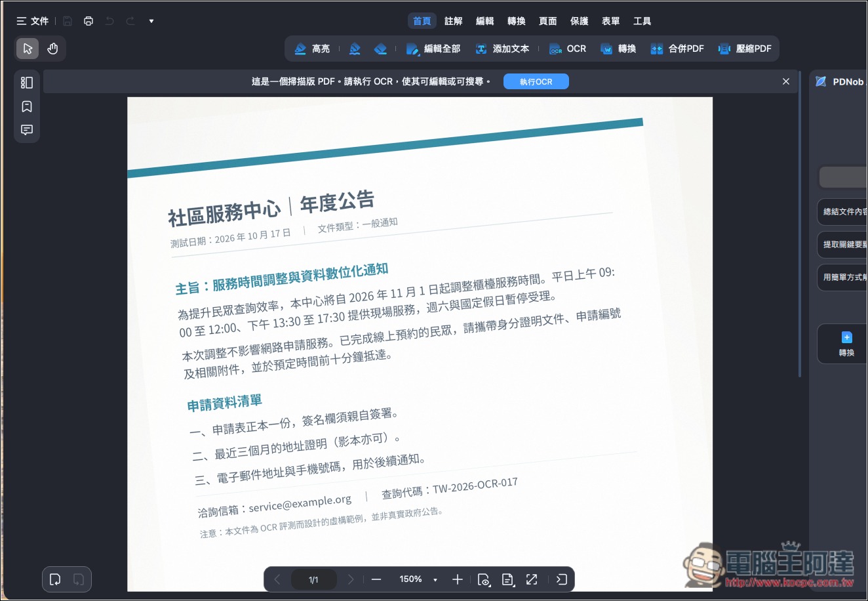This screenshot has height=601, width=868.
Task: Collapse the bottom bar with the arrow icon
Action: click(561, 579)
